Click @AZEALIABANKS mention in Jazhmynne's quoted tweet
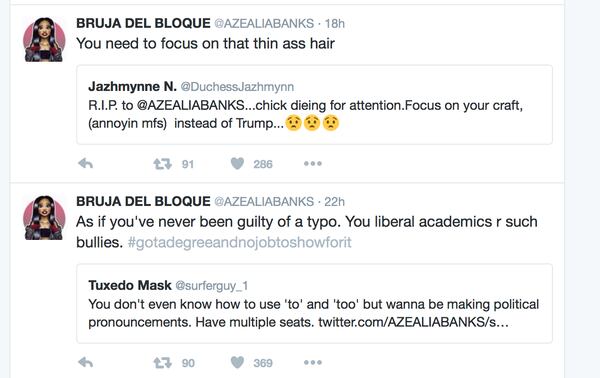This screenshot has width=600, height=378. click(190, 105)
